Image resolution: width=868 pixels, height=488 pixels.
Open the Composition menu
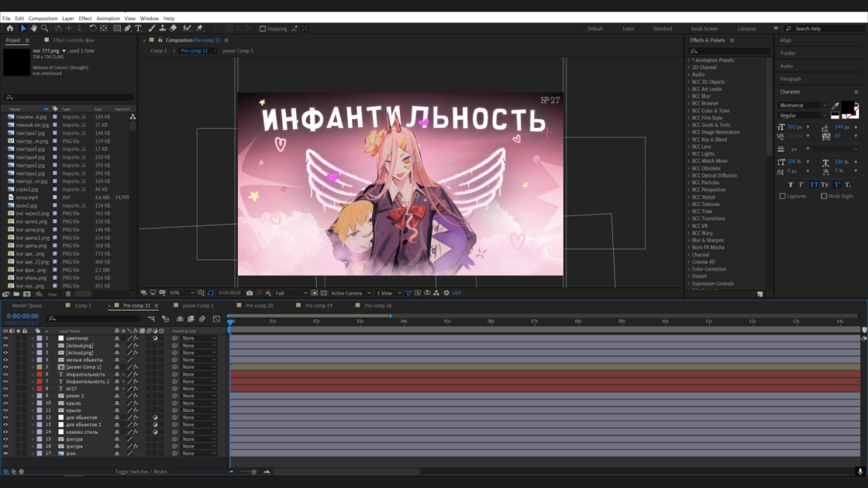click(43, 19)
